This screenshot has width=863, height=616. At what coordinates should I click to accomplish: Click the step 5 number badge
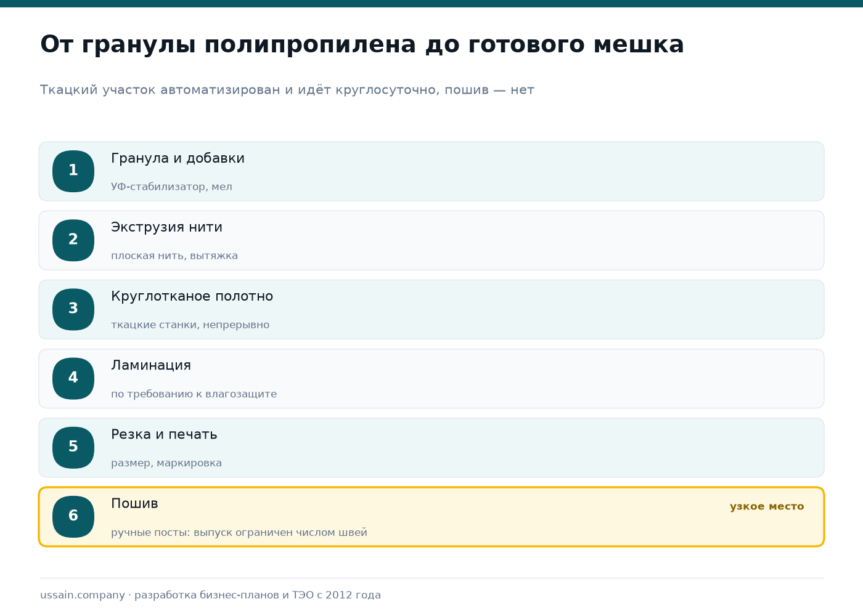73,447
